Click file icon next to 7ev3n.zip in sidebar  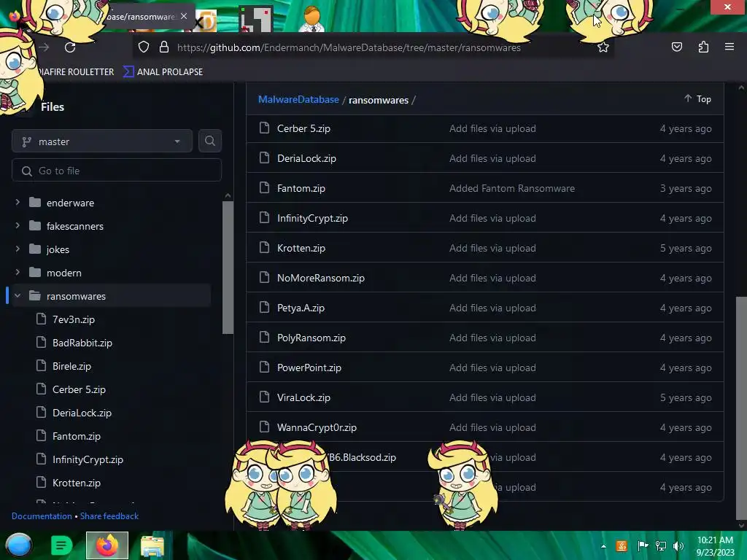click(x=42, y=319)
